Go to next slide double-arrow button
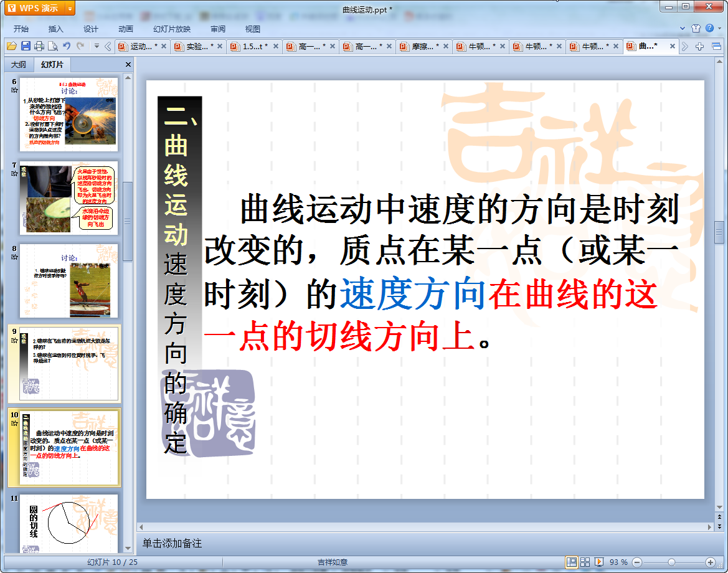728x573 pixels. click(x=720, y=526)
